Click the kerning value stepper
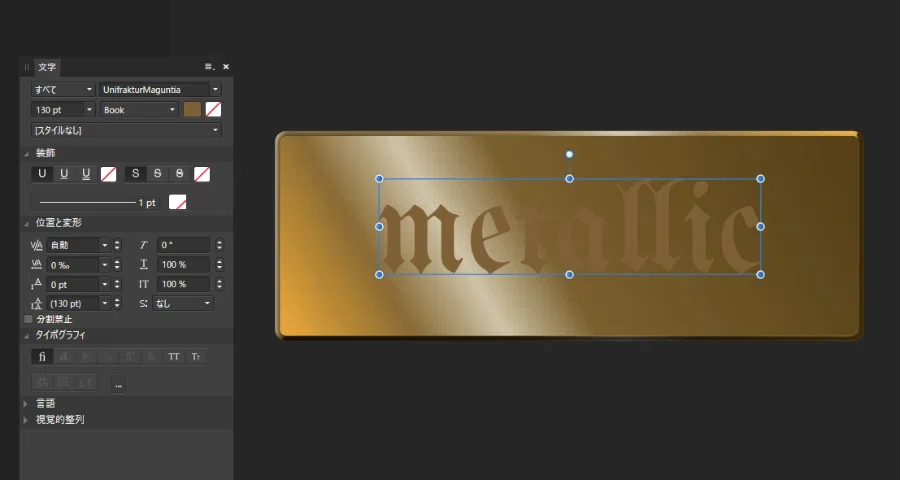900x480 pixels. click(x=118, y=245)
